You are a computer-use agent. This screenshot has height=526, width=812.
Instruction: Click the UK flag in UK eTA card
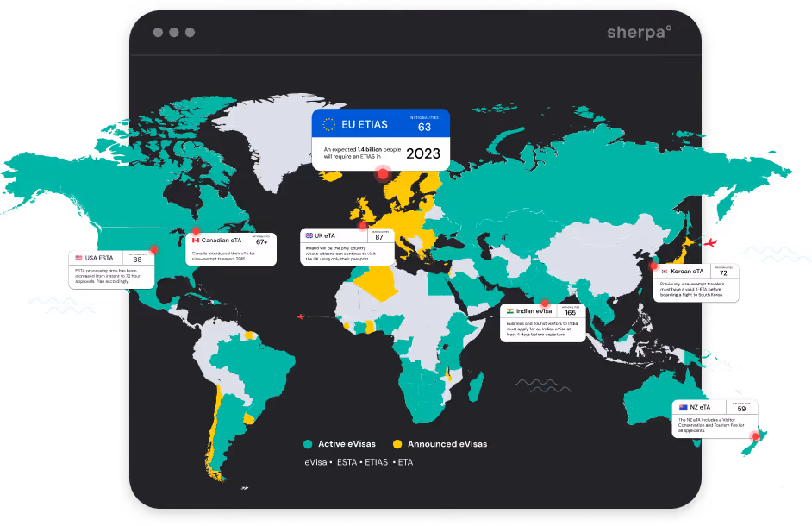(309, 235)
